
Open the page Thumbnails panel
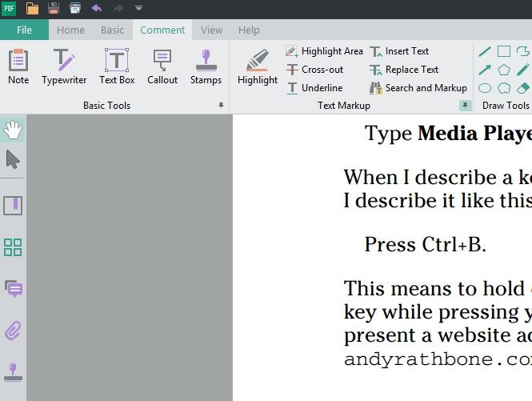click(x=13, y=247)
